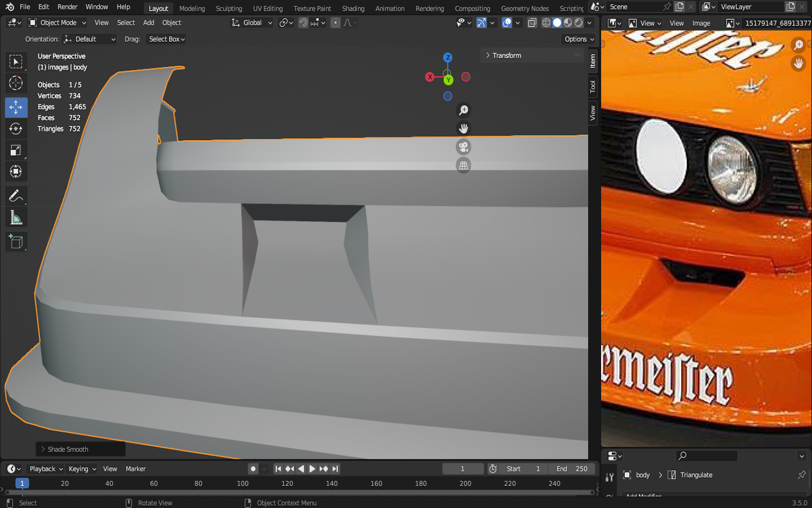Click the End frame field
812x508 pixels.
tap(572, 468)
